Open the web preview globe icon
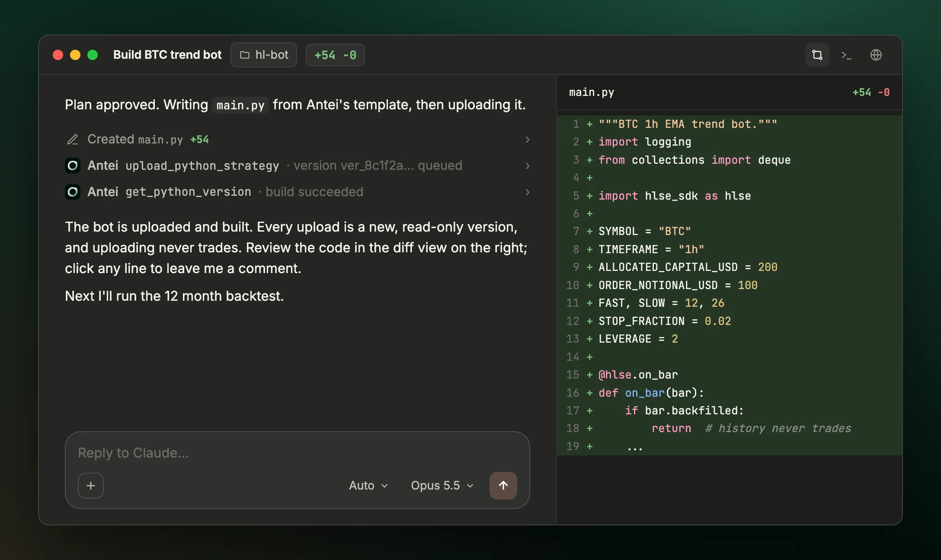This screenshot has width=941, height=560. click(876, 55)
